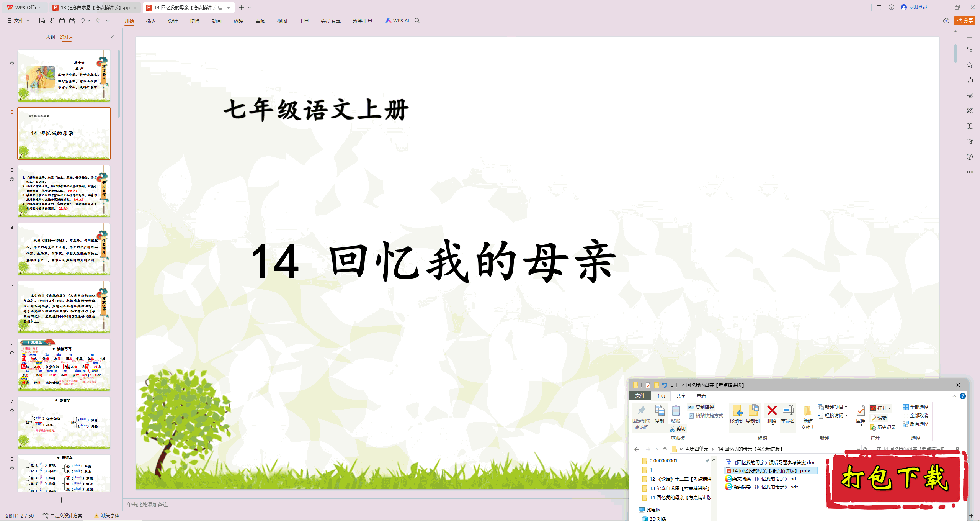The image size is (980, 521).
Task: Click Explorer's up-directory arrow
Action: click(x=665, y=449)
